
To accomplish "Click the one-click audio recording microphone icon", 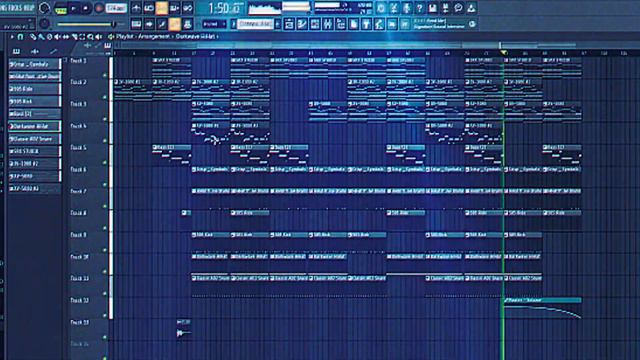I will (407, 8).
